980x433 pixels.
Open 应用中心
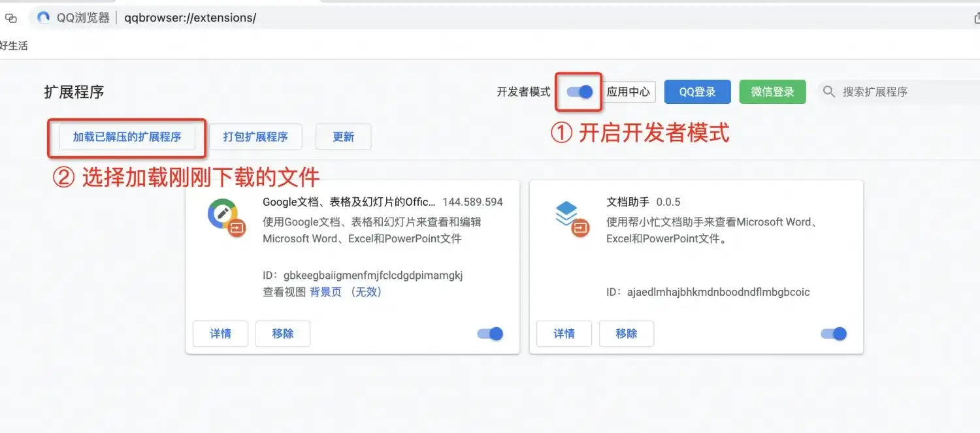[629, 91]
